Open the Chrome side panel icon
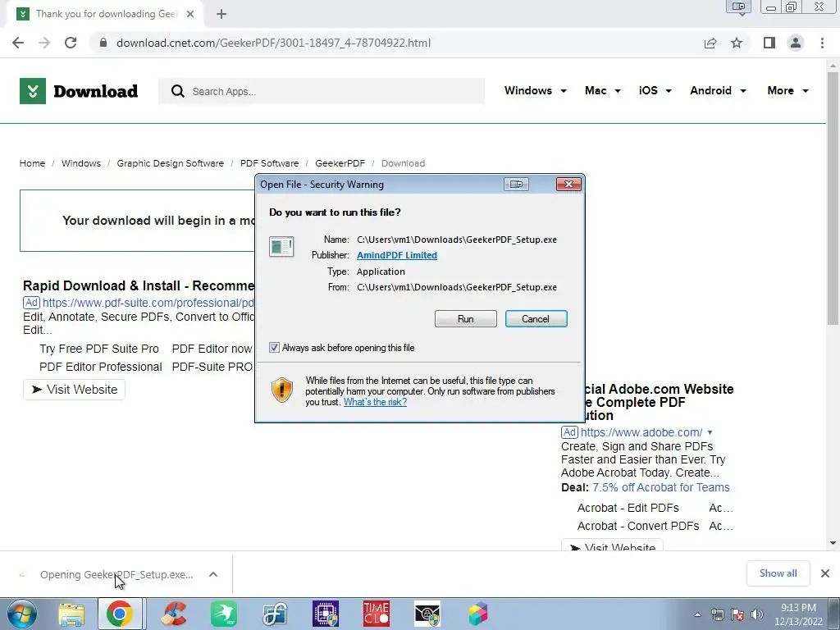The height and width of the screenshot is (630, 840). coord(769,43)
